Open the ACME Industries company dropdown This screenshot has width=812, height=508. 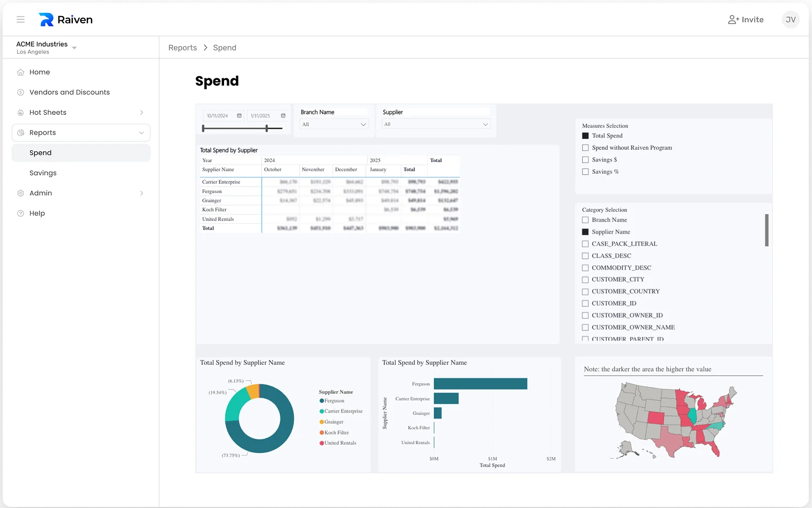point(74,48)
